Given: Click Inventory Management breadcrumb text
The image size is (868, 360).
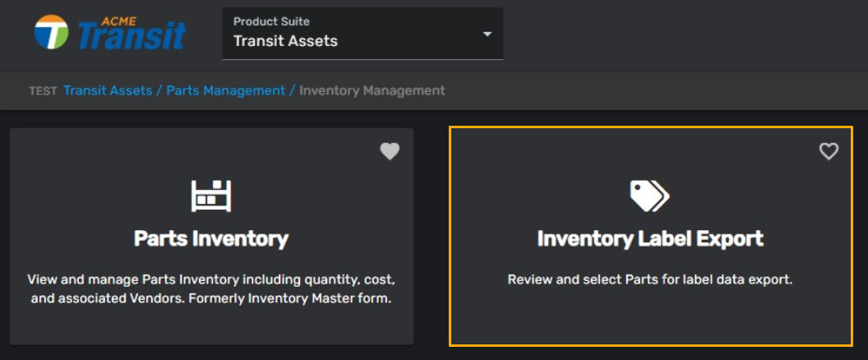Looking at the screenshot, I should 372,90.
